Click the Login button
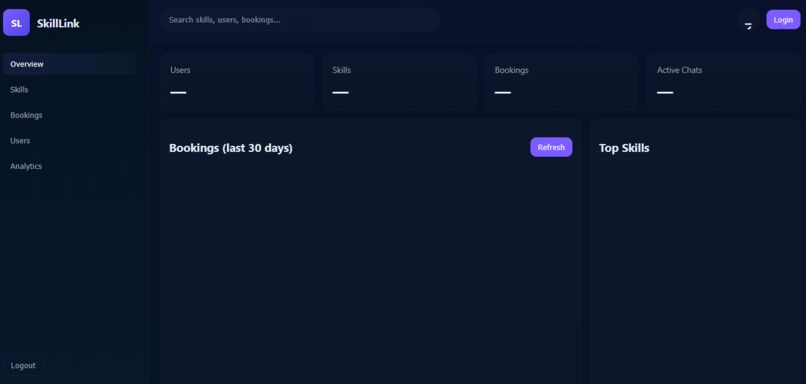The height and width of the screenshot is (384, 806). [x=783, y=20]
